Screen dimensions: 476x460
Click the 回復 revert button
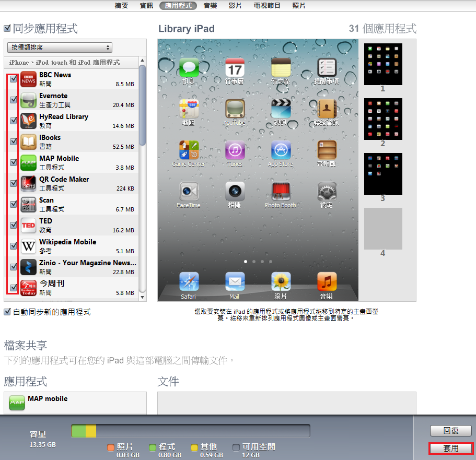pos(451,431)
